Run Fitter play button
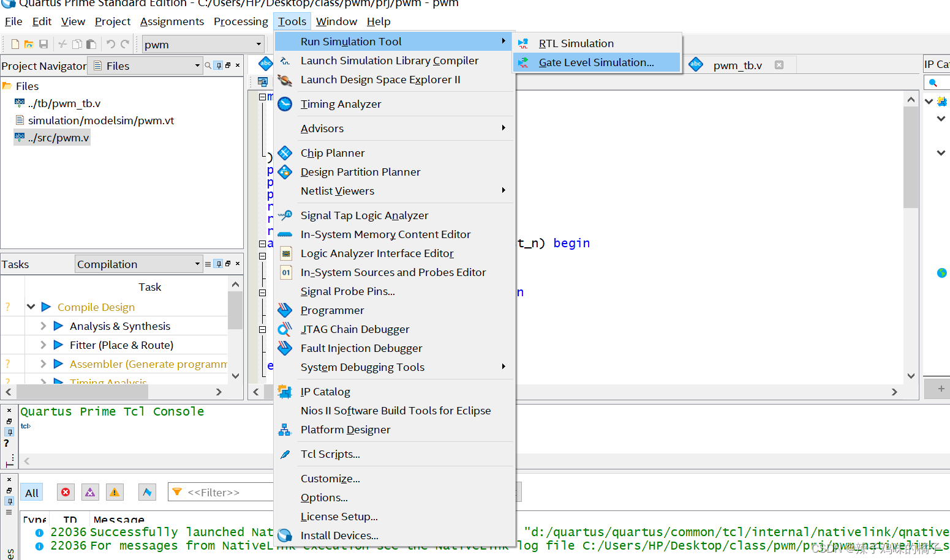The image size is (950, 560). coord(58,345)
